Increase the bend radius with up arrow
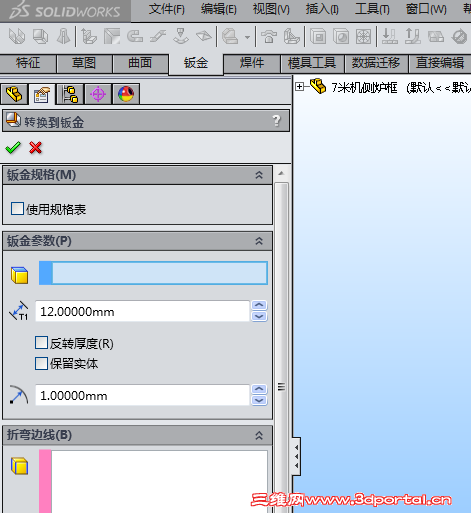 [x=259, y=389]
